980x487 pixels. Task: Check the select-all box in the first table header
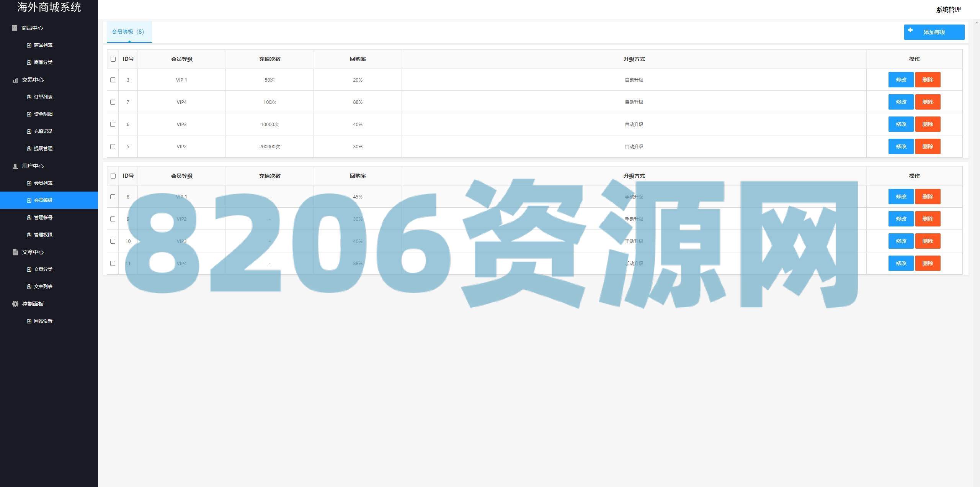[113, 59]
